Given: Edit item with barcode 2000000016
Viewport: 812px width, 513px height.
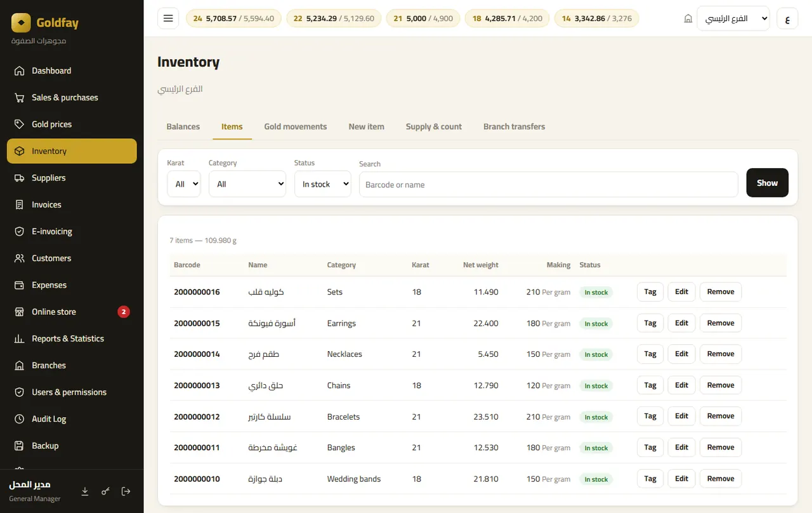Looking at the screenshot, I should (x=682, y=292).
